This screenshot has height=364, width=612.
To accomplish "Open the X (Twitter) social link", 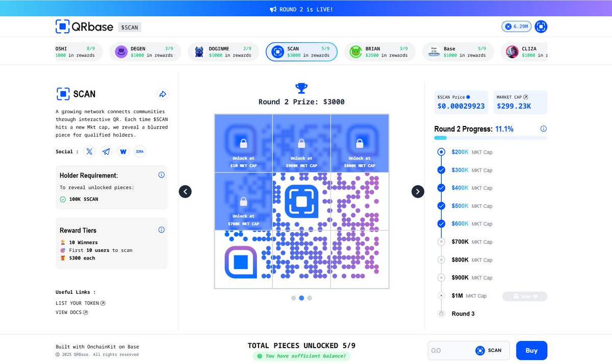I will [x=90, y=151].
